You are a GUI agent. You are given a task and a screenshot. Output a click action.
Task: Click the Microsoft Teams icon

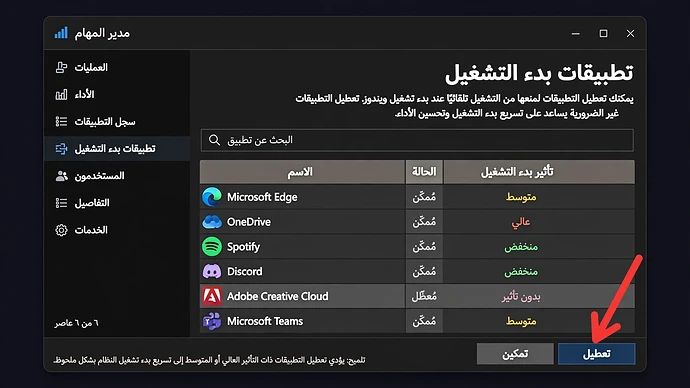click(x=212, y=321)
